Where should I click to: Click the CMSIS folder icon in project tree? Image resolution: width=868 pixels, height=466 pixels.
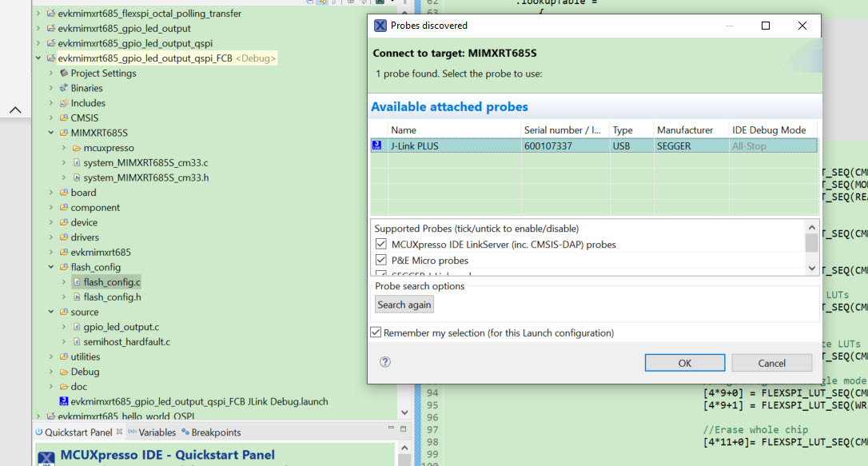[62, 117]
